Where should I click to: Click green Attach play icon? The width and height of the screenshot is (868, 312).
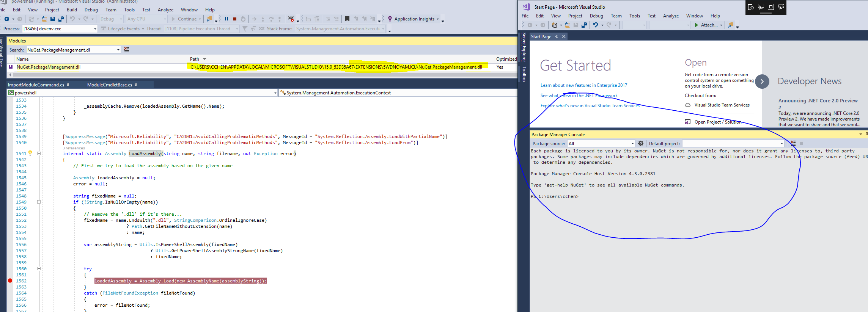coord(697,25)
